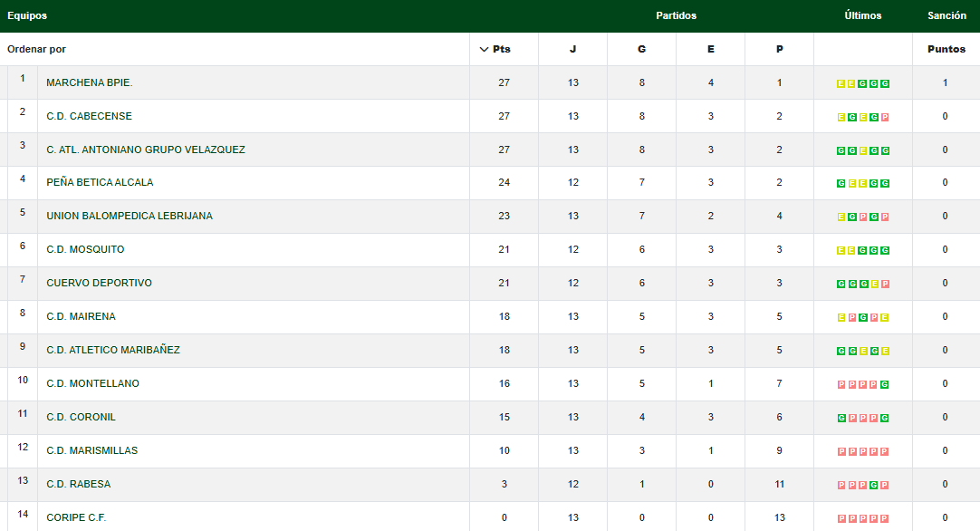Sort standings by J column header
Image resolution: width=980 pixels, height=531 pixels.
tap(572, 49)
